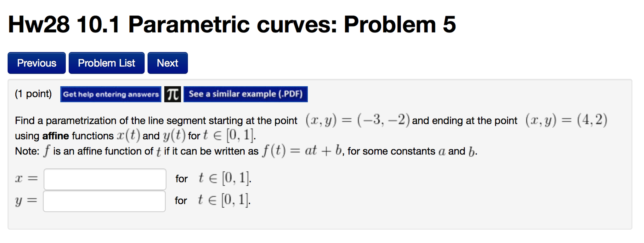644x243 pixels.
Task: Open Get help entering answers
Action: (110, 94)
